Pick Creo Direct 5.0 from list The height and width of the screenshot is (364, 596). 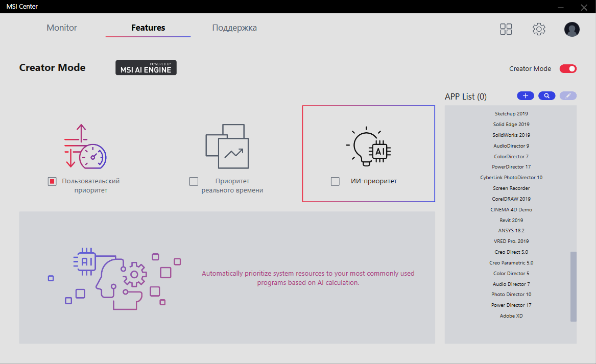(x=511, y=252)
